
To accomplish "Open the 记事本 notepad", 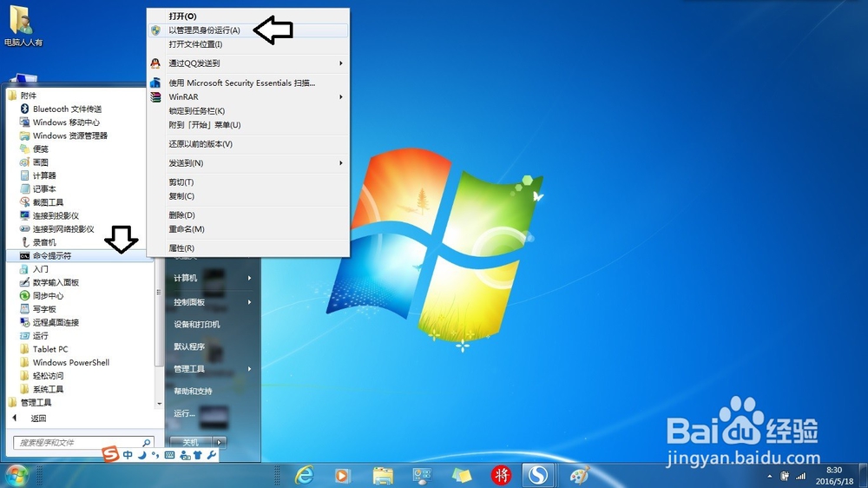I will coord(37,189).
